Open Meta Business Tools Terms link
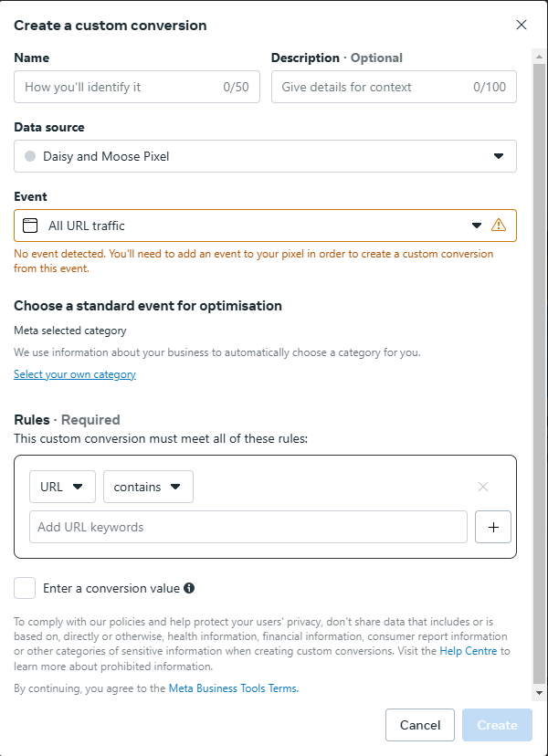Screen dimensions: 548x756 point(234,688)
